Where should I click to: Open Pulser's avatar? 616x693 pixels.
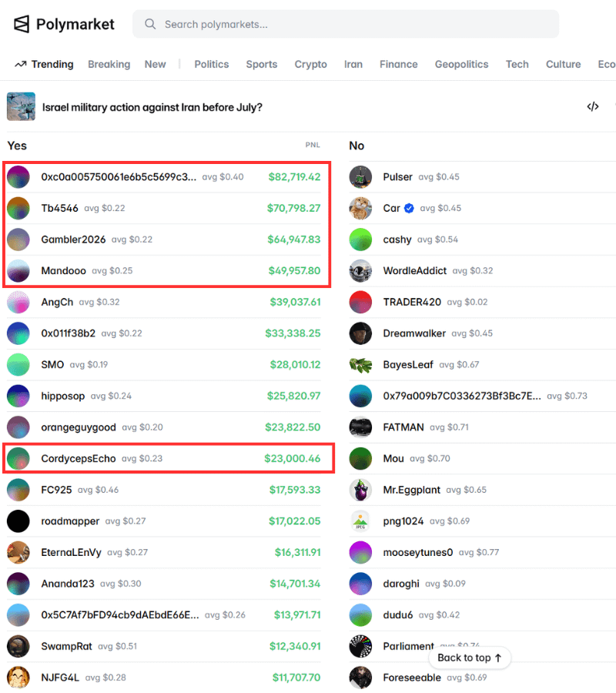coord(360,177)
